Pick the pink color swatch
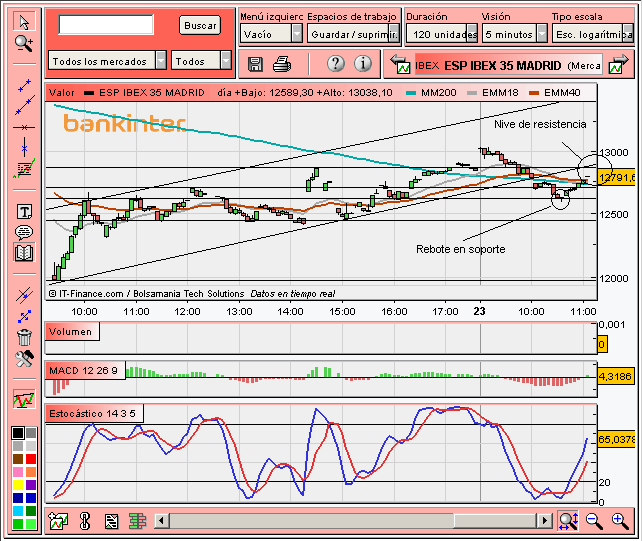The image size is (643, 541). click(x=18, y=472)
